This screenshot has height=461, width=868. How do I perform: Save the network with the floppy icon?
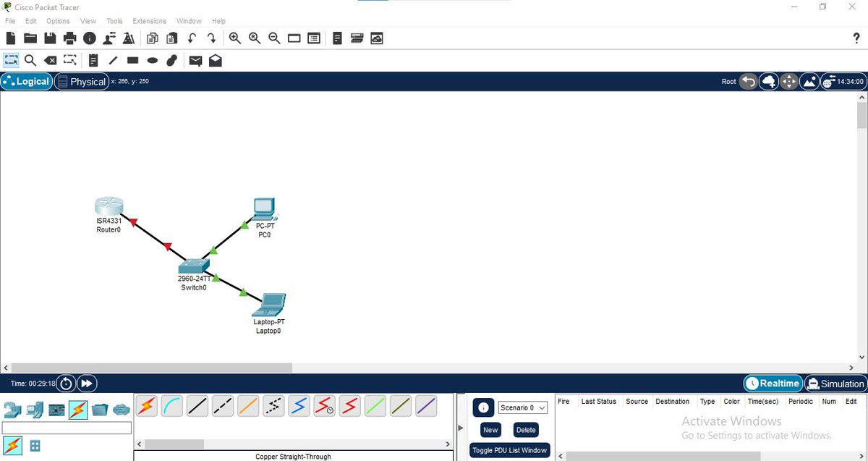tap(50, 38)
